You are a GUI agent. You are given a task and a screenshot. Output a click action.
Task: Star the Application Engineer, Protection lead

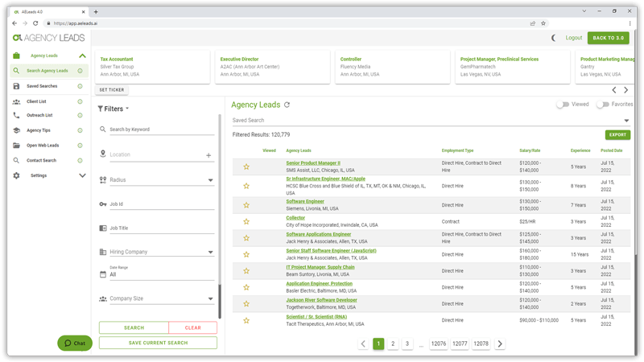246,287
